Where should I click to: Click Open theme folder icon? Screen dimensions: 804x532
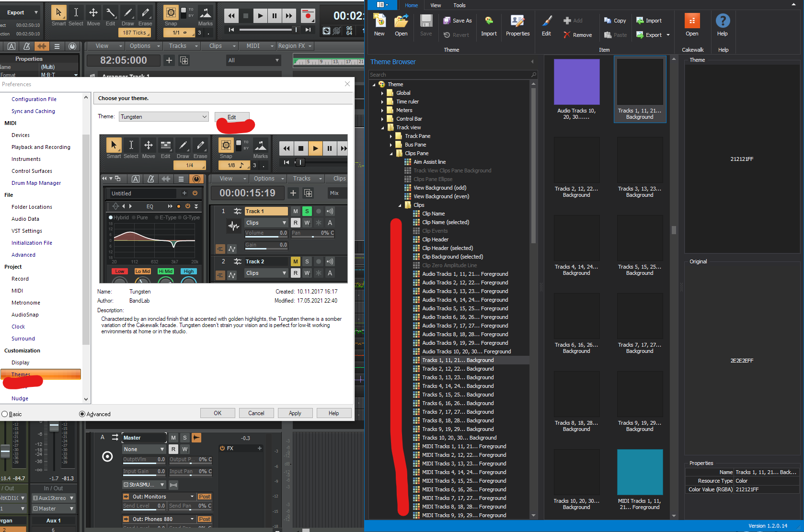pyautogui.click(x=401, y=25)
